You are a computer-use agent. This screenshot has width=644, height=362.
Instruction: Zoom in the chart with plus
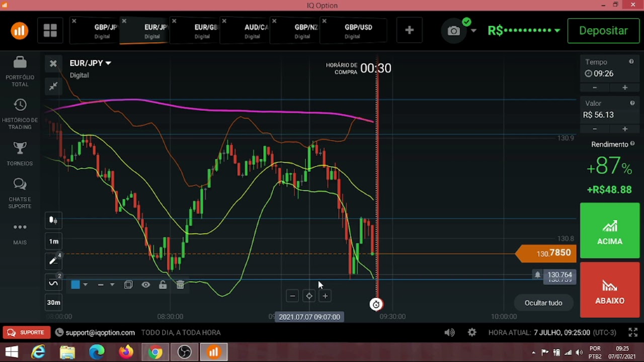(x=325, y=296)
